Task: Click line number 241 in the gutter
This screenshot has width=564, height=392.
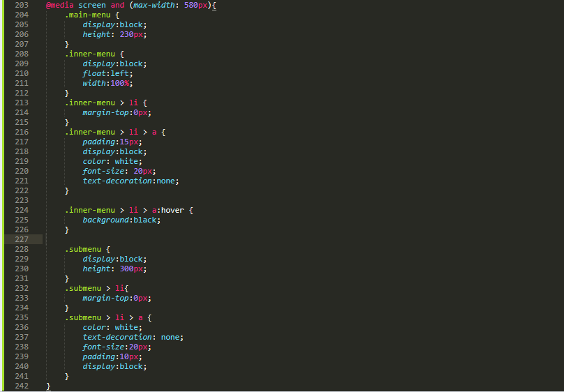Action: (x=22, y=377)
